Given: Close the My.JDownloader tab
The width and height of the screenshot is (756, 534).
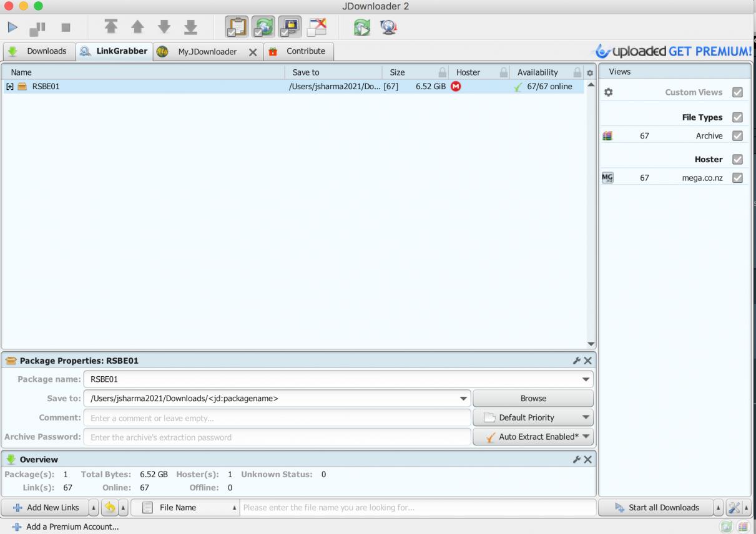Looking at the screenshot, I should click(253, 52).
